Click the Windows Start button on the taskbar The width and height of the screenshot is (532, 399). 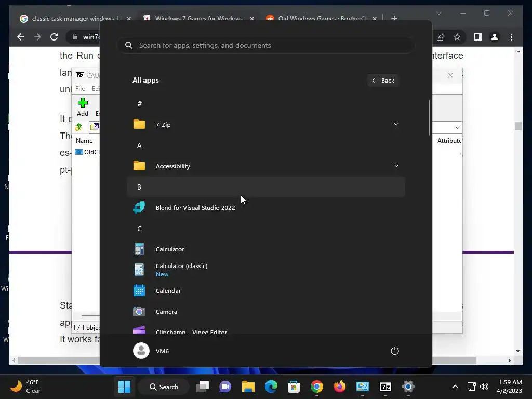pyautogui.click(x=124, y=387)
